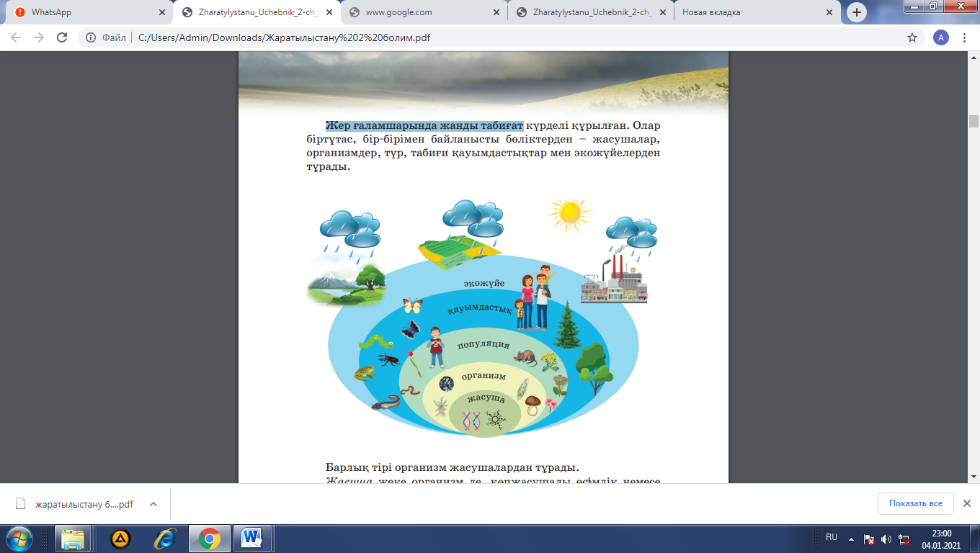View site information next to Файл
Image resolution: width=980 pixels, height=553 pixels.
[x=92, y=37]
